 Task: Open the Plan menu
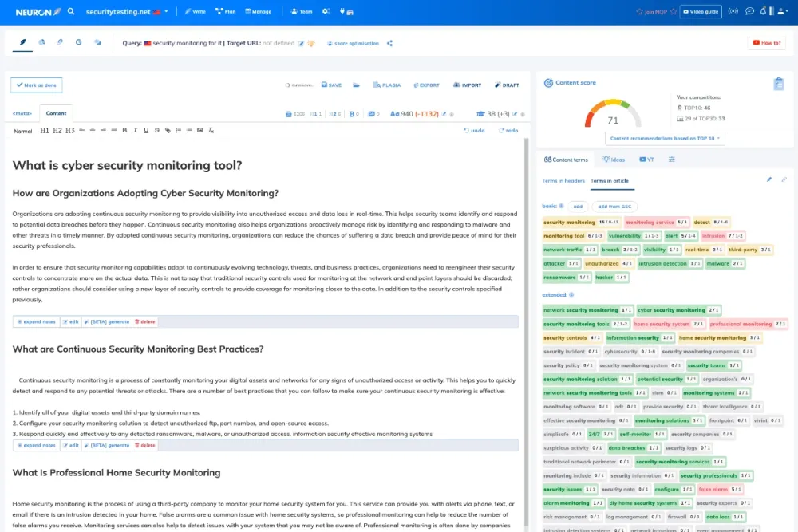click(x=226, y=11)
